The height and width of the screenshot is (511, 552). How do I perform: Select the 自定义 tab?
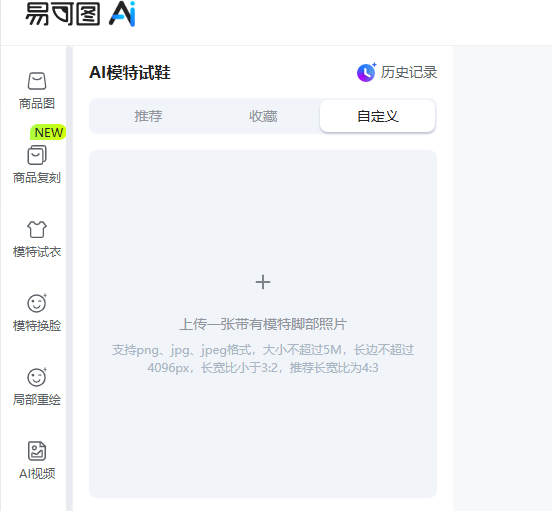(x=378, y=116)
